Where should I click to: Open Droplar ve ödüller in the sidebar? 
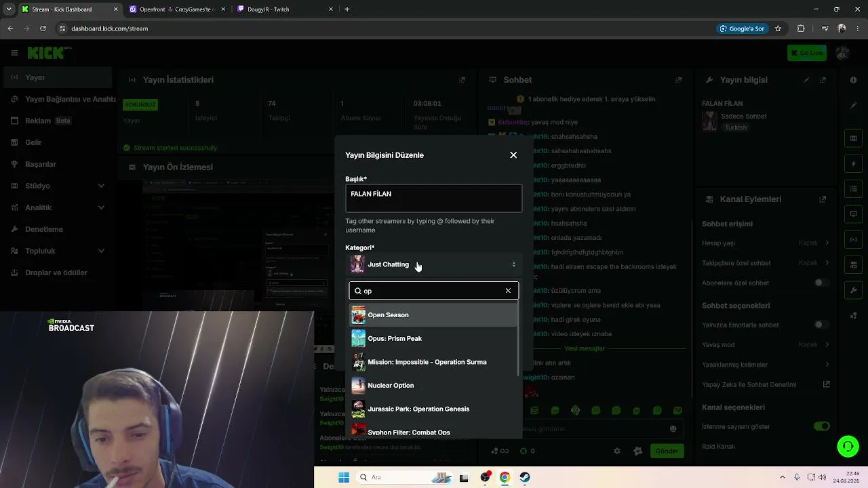click(x=57, y=272)
